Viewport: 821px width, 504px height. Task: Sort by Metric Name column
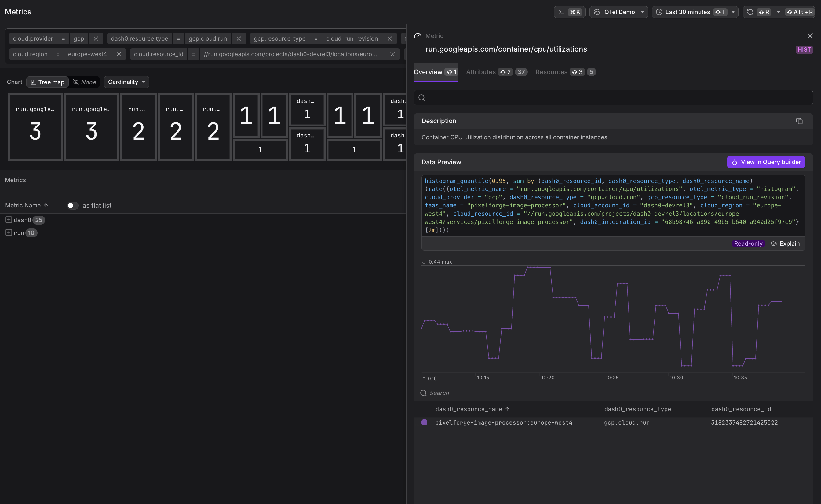coord(27,205)
